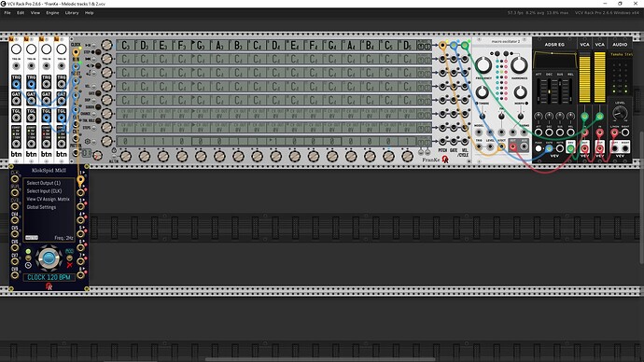Image resolution: width=644 pixels, height=362 pixels.
Task: Click the TRIG input jack on macro oscillator 2
Action: [x=479, y=146]
